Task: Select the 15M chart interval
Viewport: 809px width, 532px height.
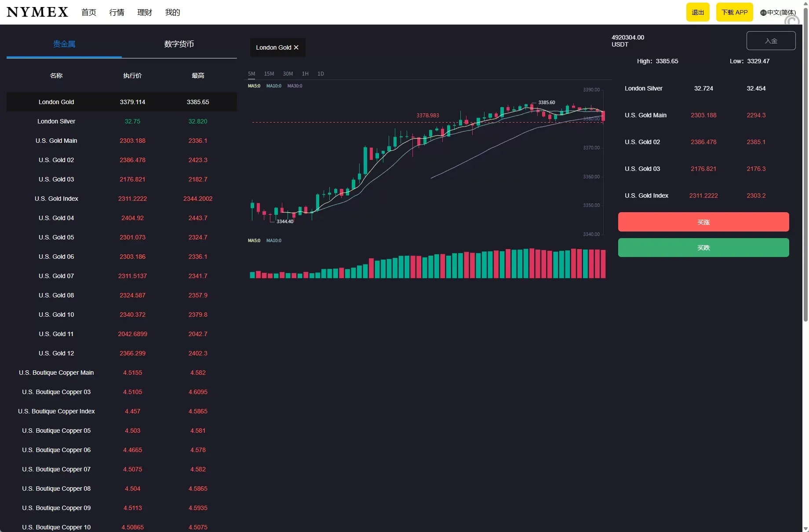Action: coord(269,74)
